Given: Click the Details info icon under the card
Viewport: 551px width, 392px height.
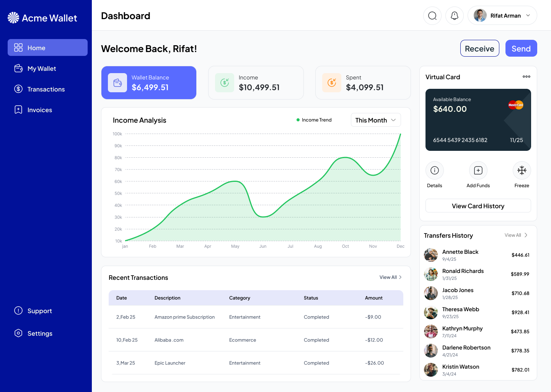Looking at the screenshot, I should pos(434,170).
